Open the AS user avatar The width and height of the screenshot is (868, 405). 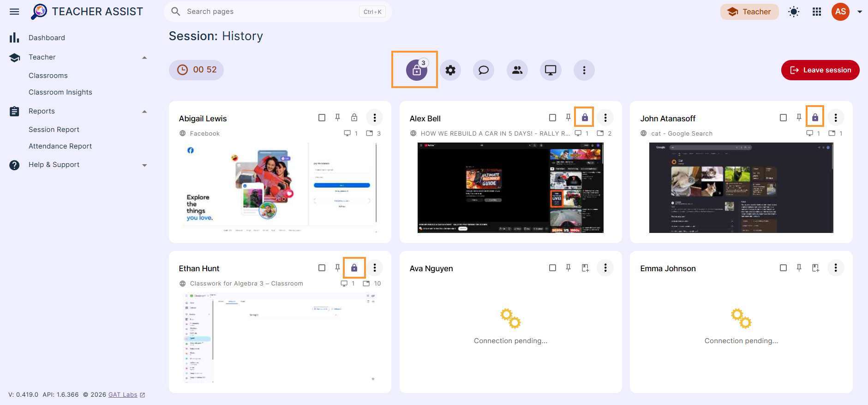(840, 12)
